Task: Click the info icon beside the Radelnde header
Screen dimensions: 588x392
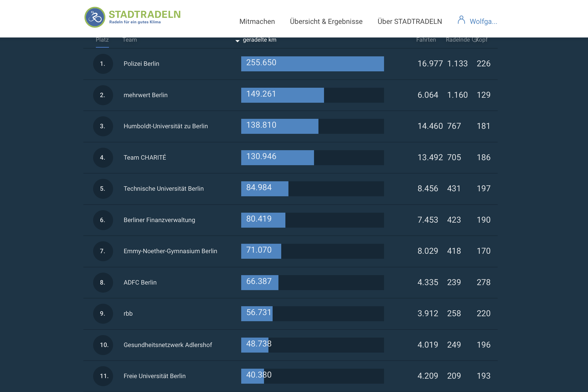Action: (475, 39)
